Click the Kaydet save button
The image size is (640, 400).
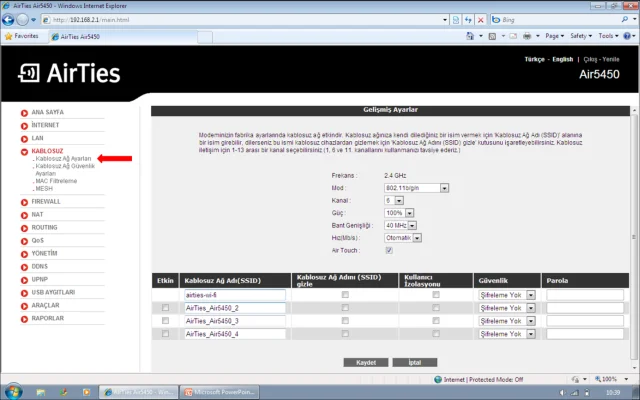(x=366, y=362)
